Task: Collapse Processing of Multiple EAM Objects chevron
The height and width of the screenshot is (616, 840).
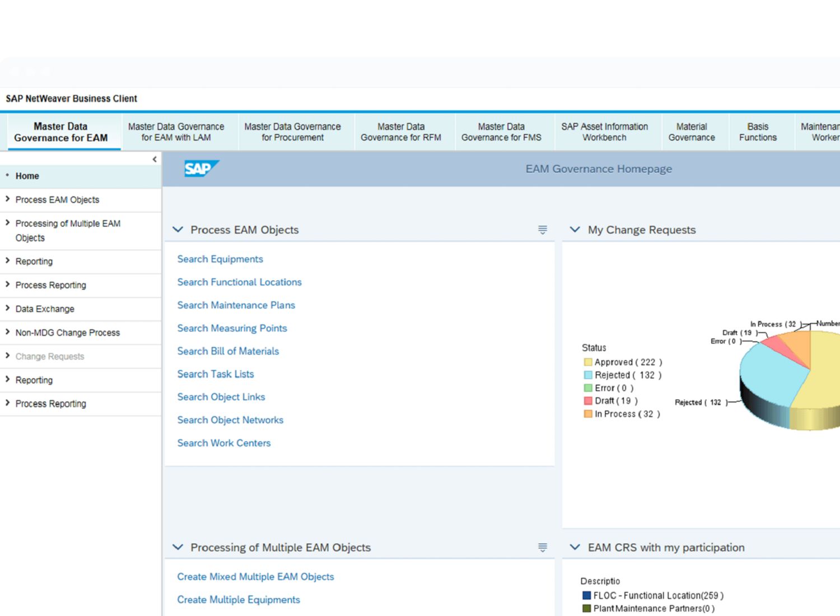Action: pyautogui.click(x=178, y=547)
